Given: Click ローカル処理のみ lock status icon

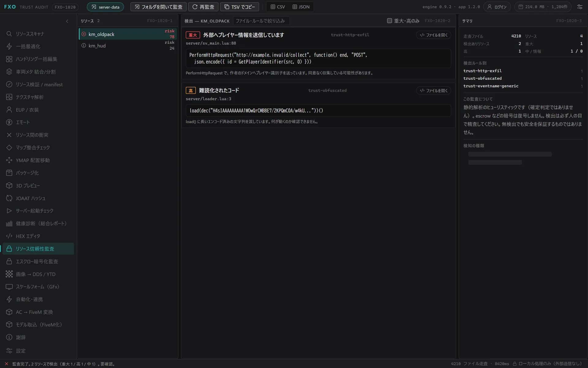Looking at the screenshot, I should point(514,364).
